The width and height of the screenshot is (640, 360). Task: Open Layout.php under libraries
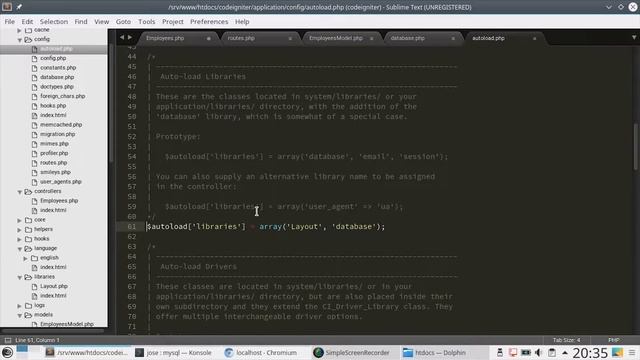click(x=54, y=286)
